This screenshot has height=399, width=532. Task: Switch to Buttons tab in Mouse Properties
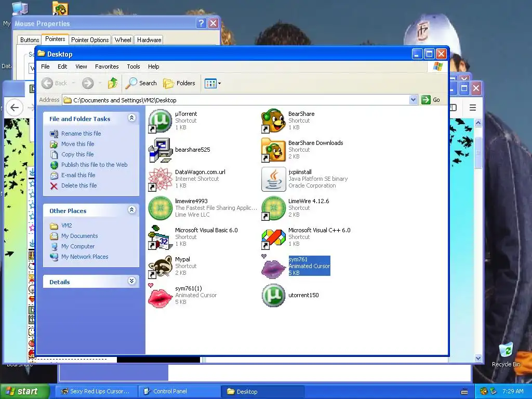30,40
